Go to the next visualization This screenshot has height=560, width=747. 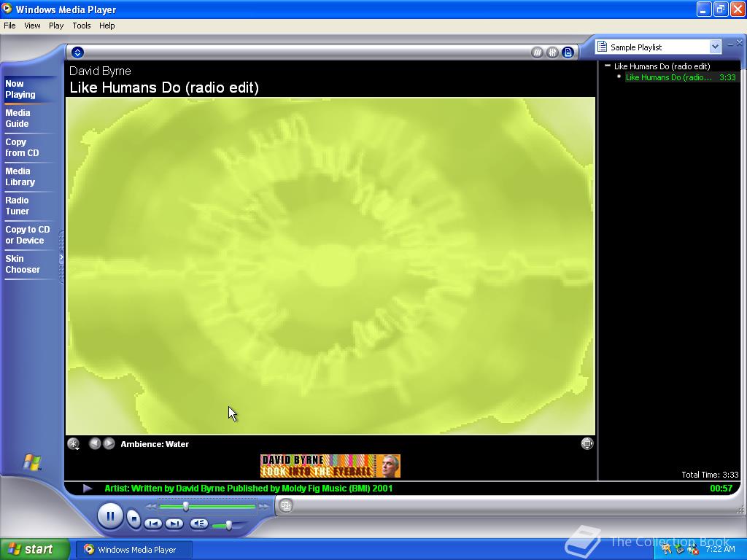click(109, 443)
